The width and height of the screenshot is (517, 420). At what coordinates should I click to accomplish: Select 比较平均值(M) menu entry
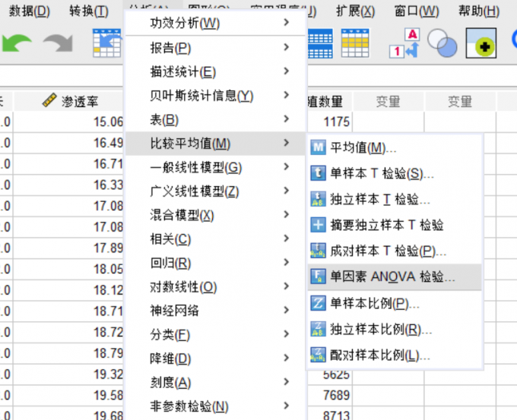click(x=215, y=144)
